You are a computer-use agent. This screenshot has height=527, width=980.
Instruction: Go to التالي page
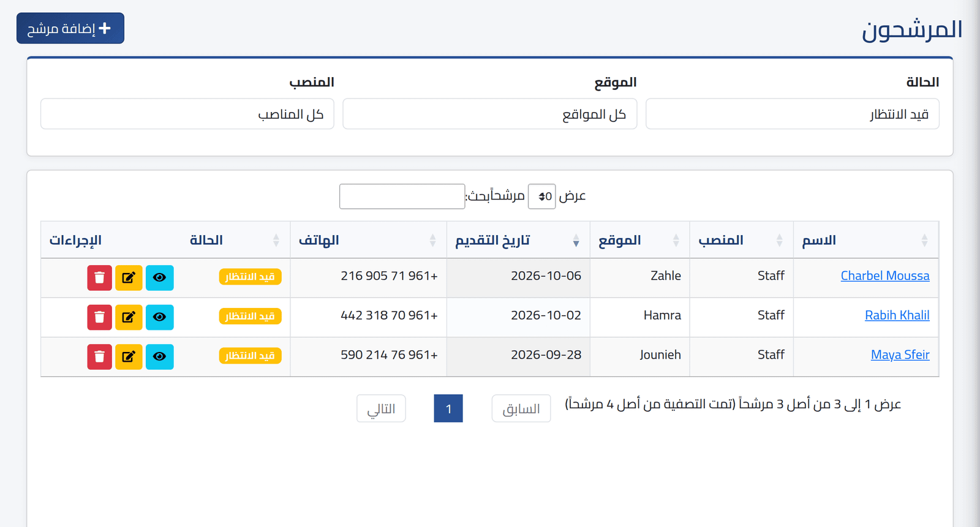[381, 408]
